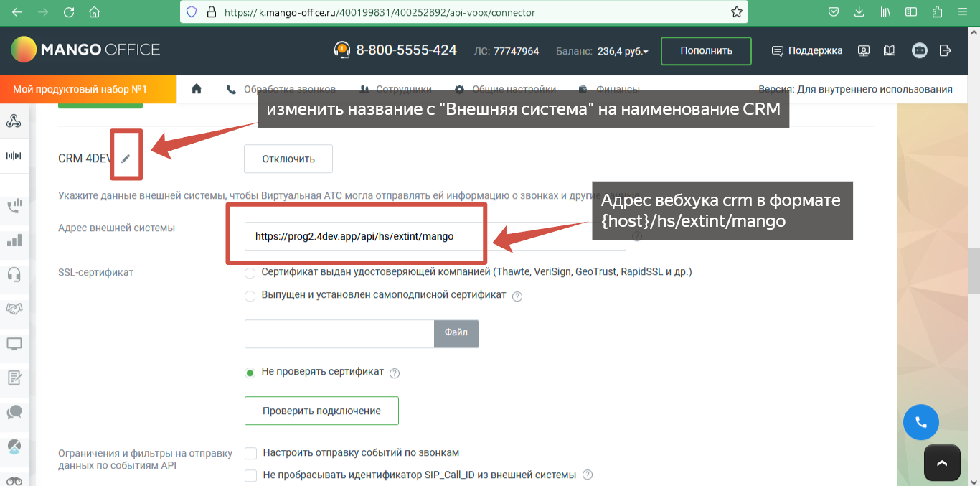Check Не пробрасывать идентификатор SIP_Call_ID option
The image size is (980, 486).
pos(251,475)
